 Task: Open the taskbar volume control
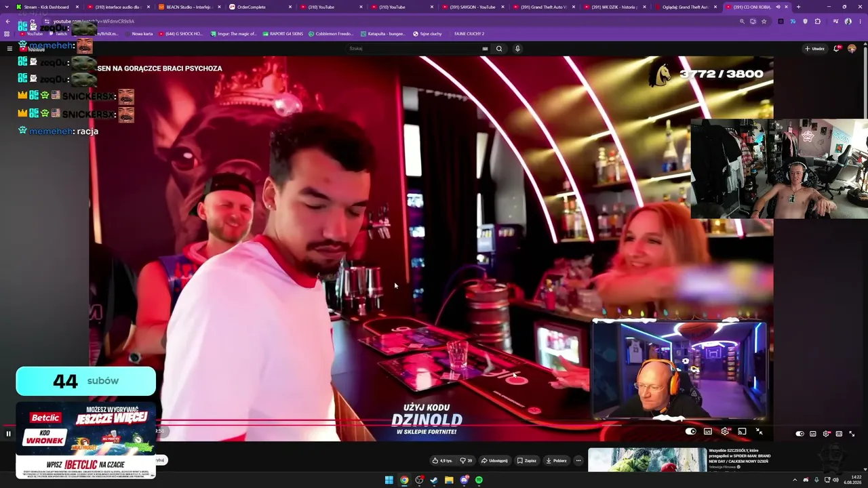835,480
